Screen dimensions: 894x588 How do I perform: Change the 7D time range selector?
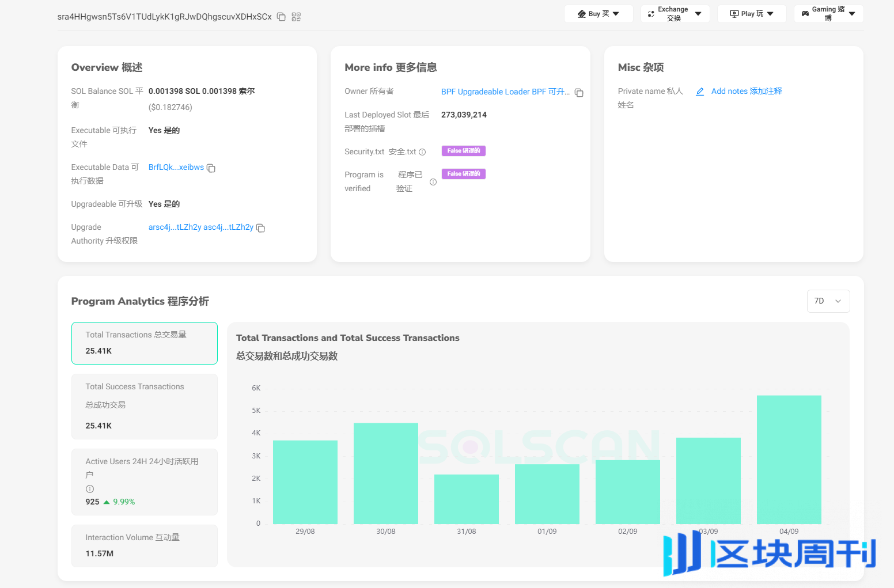tap(828, 301)
